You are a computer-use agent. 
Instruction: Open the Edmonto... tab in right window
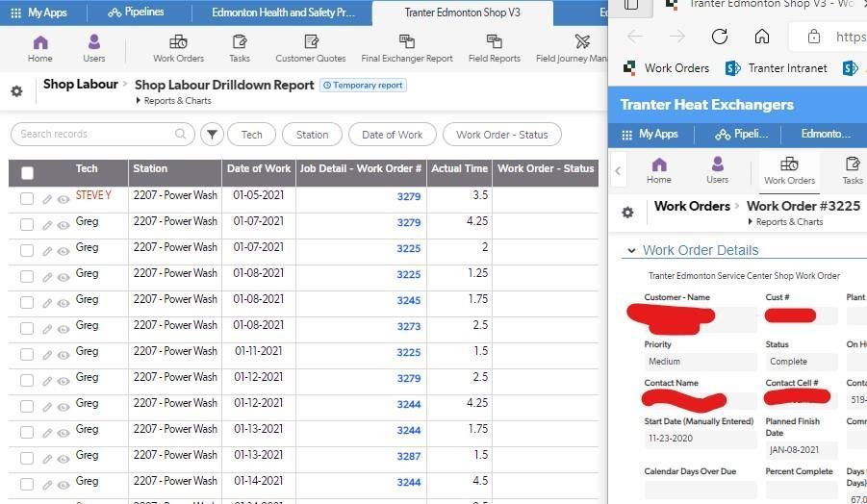[826, 135]
